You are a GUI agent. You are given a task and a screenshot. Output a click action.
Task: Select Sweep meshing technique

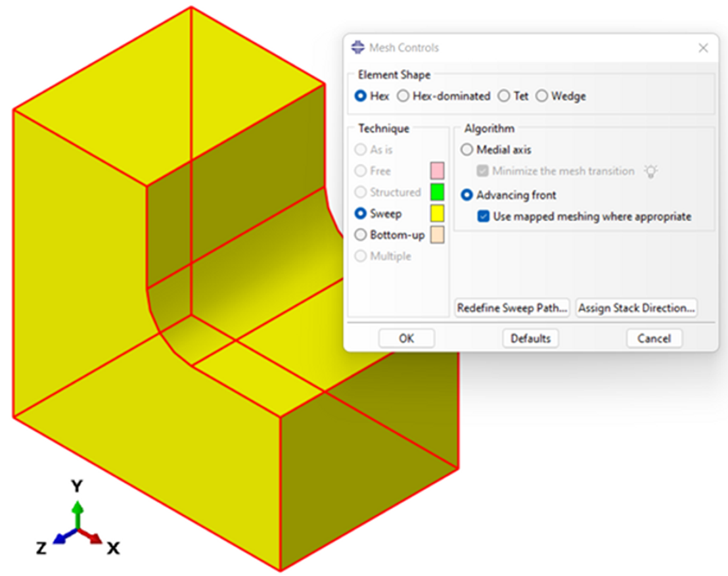click(x=360, y=214)
